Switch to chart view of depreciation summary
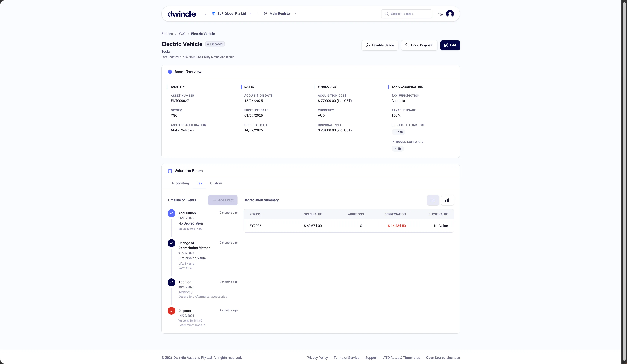Image resolution: width=627 pixels, height=364 pixels. point(447,200)
